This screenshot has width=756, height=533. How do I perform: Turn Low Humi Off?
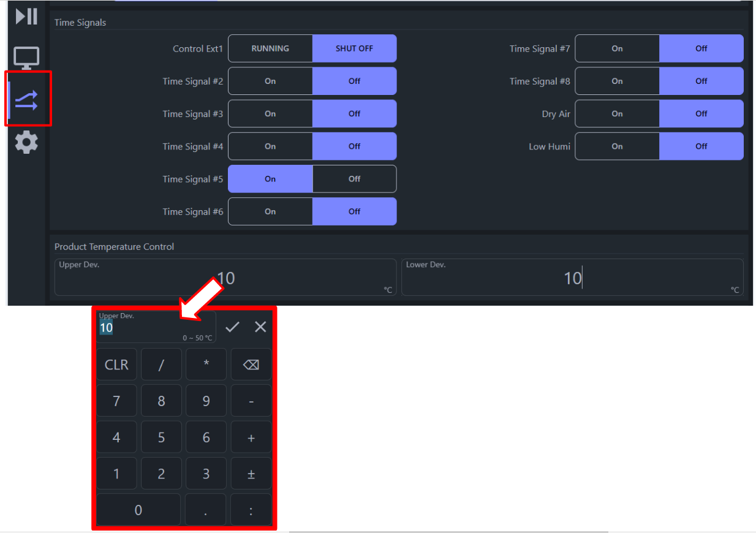[x=701, y=146]
